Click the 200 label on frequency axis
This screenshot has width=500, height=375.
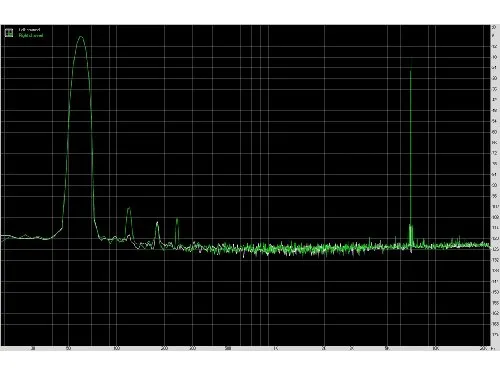(164, 349)
